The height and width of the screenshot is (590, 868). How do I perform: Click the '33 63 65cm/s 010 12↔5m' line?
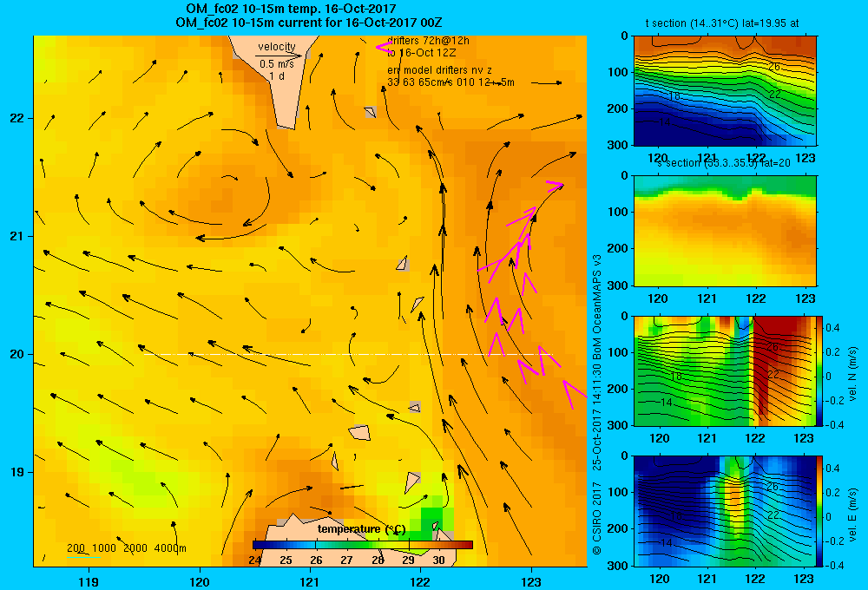point(450,82)
